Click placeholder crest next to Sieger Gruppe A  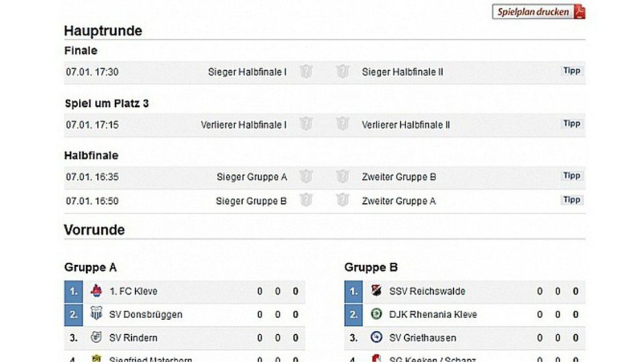(306, 176)
